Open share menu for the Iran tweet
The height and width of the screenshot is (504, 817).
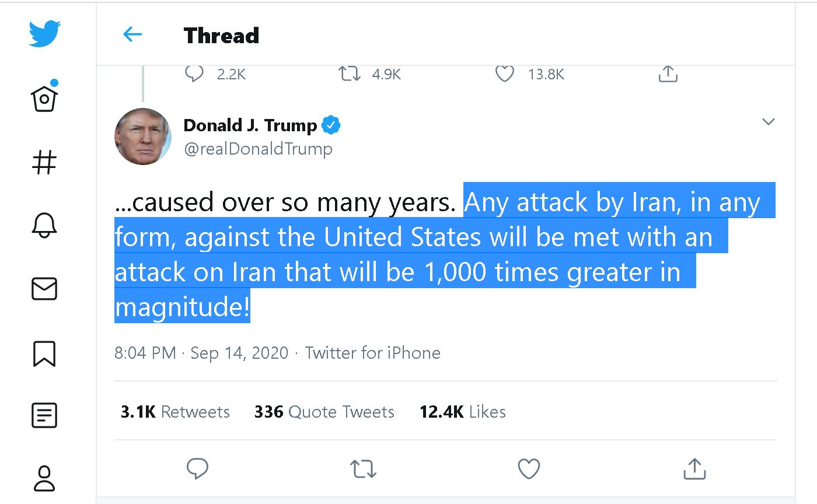click(x=694, y=468)
